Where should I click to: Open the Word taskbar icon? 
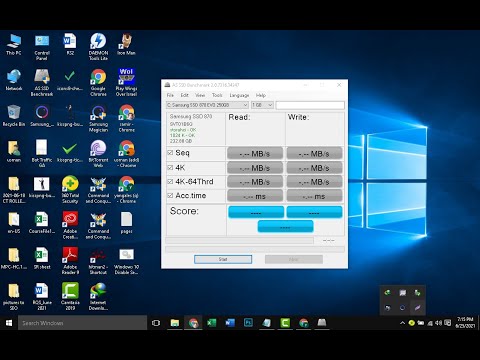click(230, 323)
